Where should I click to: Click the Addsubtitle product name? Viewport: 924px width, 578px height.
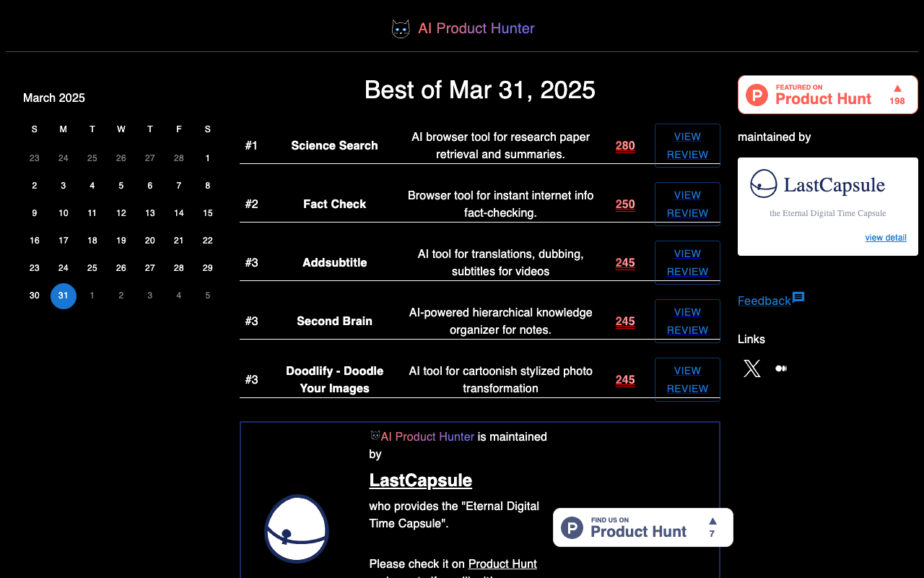(x=334, y=262)
